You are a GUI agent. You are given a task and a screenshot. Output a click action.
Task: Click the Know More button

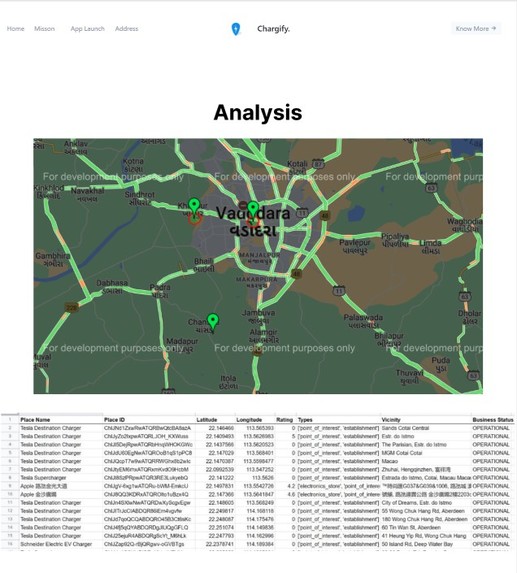476,28
